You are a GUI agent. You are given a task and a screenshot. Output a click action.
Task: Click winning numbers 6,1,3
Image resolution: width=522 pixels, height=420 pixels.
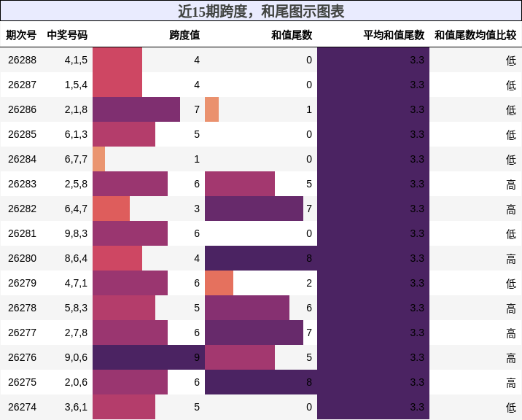pyautogui.click(x=76, y=134)
